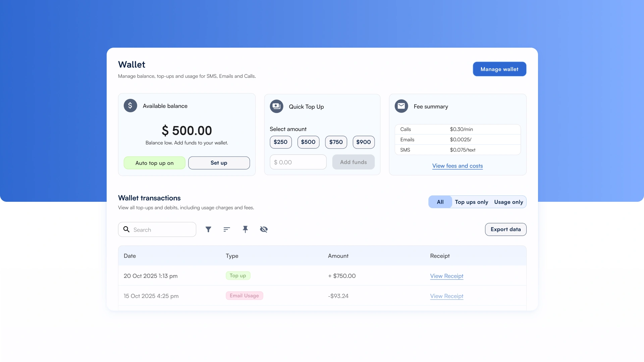Click the Quick Top Up cash icon
This screenshot has width=644, height=362.
276,106
